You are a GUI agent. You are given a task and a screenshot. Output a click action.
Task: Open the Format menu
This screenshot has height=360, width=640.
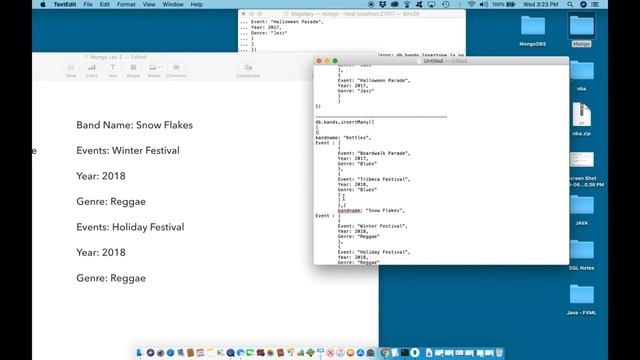[126, 4]
